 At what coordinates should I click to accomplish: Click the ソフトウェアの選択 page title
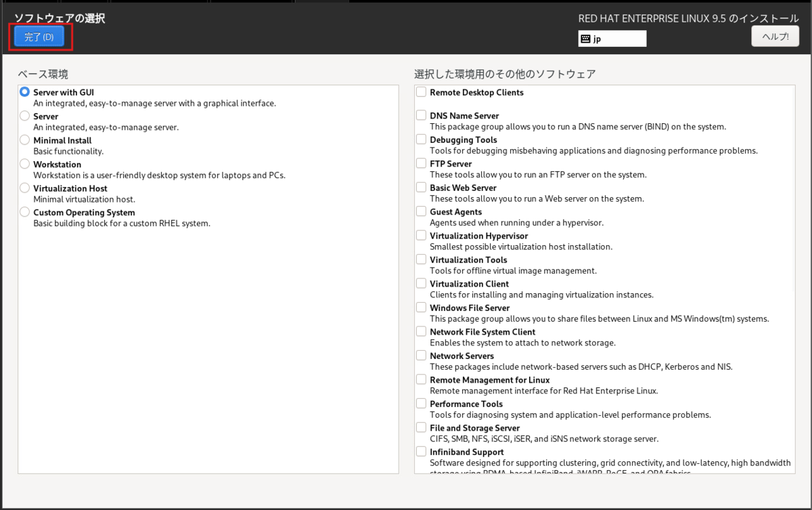click(60, 18)
